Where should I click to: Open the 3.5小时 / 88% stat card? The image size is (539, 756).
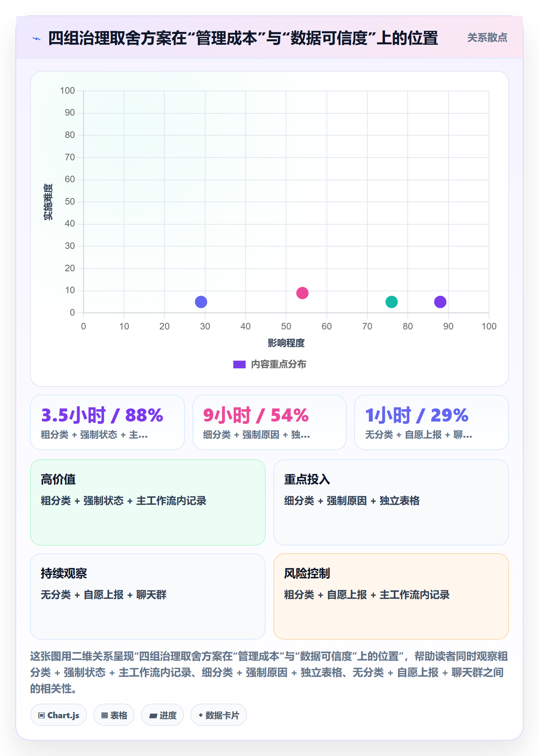107,422
